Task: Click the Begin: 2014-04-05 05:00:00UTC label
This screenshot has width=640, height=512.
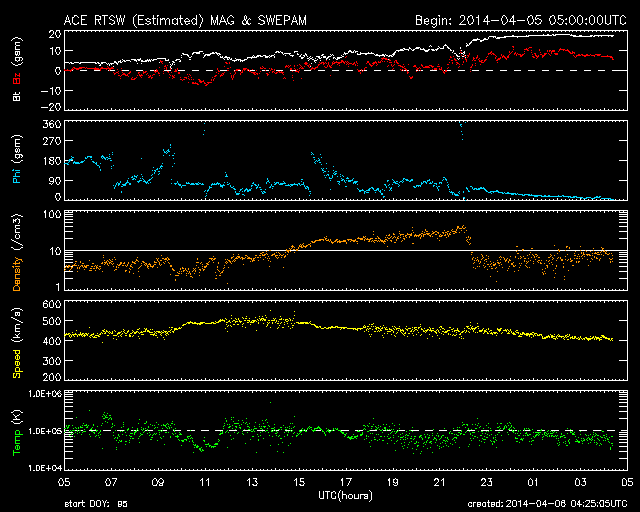Action: (x=521, y=20)
